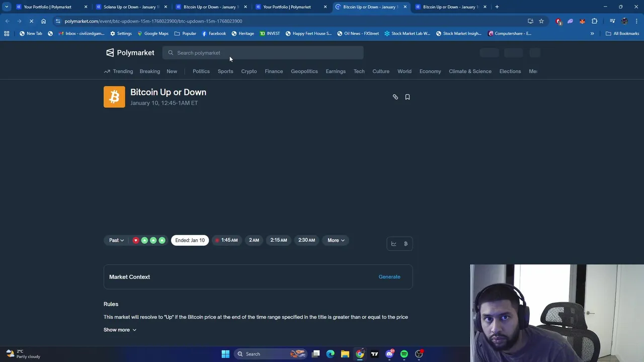Open the Geopolitics category

pos(304,71)
